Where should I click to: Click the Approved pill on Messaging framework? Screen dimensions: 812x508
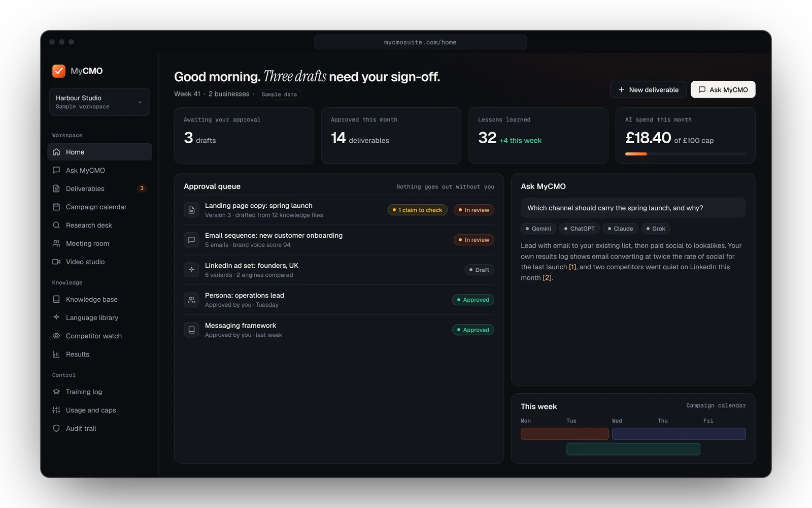pos(473,330)
